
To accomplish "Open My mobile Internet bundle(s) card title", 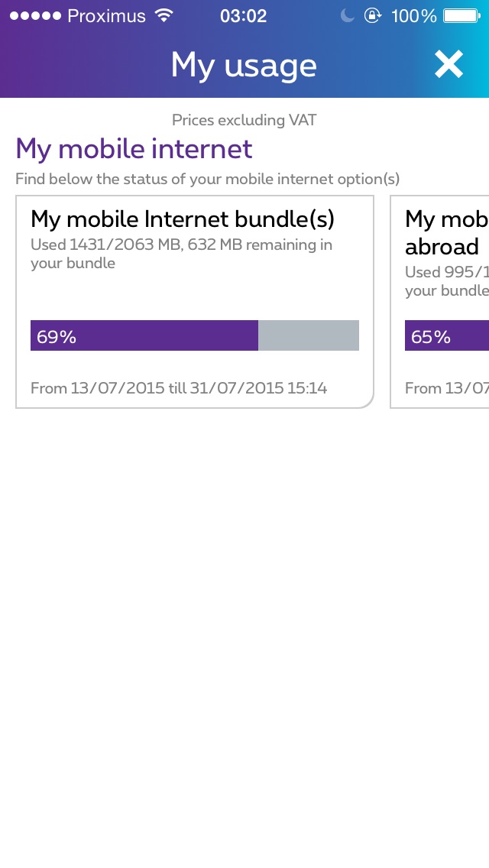I will point(183,220).
